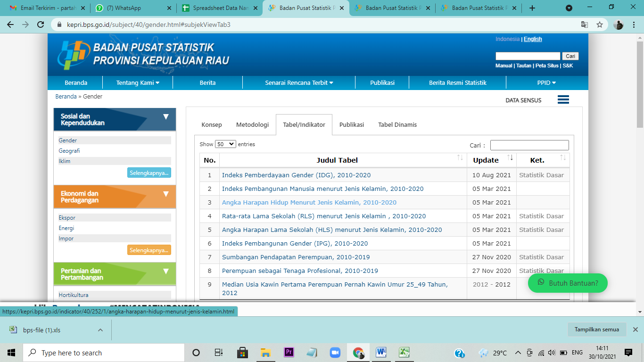The height and width of the screenshot is (362, 644).
Task: Click the Windows Start button
Action: (11, 353)
